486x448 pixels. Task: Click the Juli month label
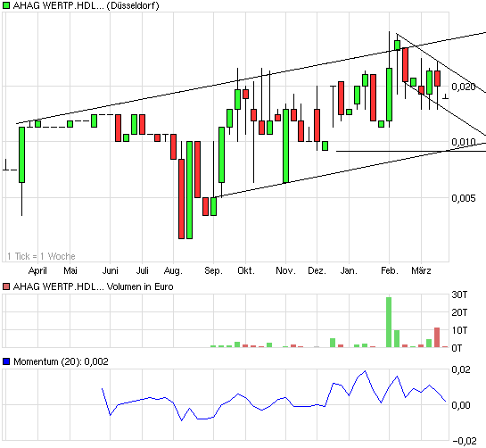pos(143,270)
